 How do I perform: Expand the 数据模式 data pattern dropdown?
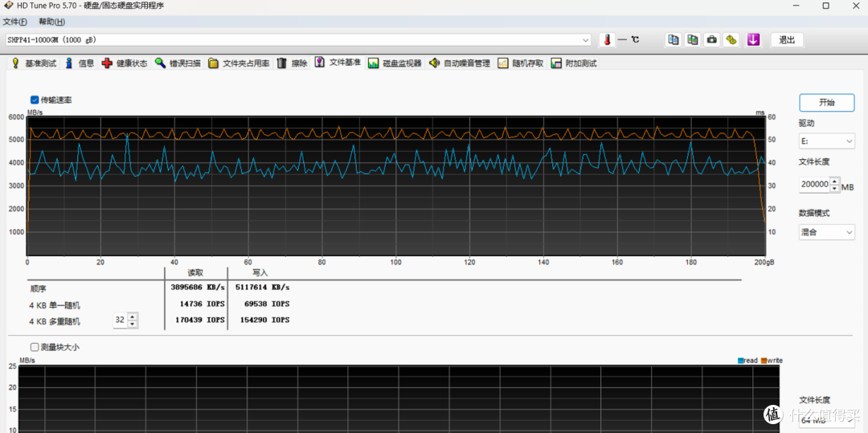point(827,232)
